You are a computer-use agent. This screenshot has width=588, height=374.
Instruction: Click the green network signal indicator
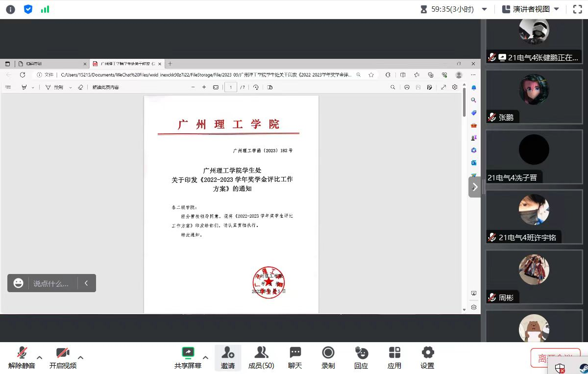click(x=45, y=9)
